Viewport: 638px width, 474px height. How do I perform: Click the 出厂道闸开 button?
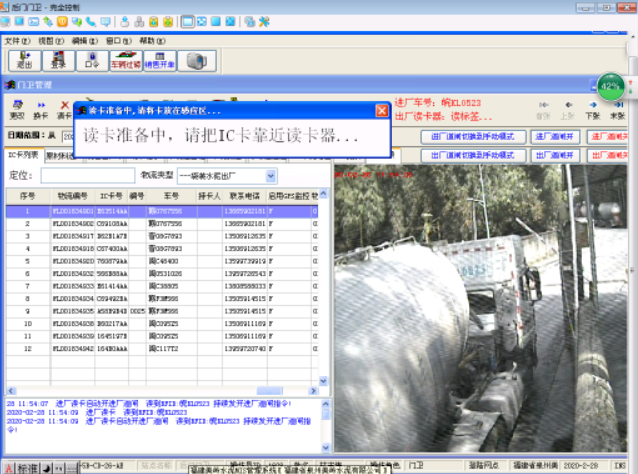click(x=557, y=155)
